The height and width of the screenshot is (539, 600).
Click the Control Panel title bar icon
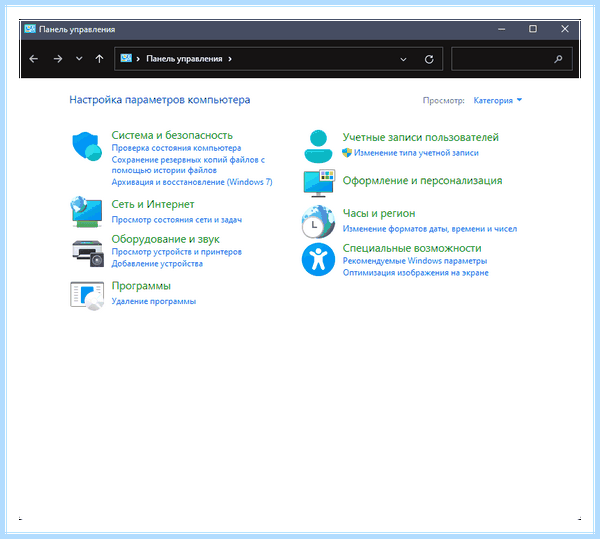(30, 29)
